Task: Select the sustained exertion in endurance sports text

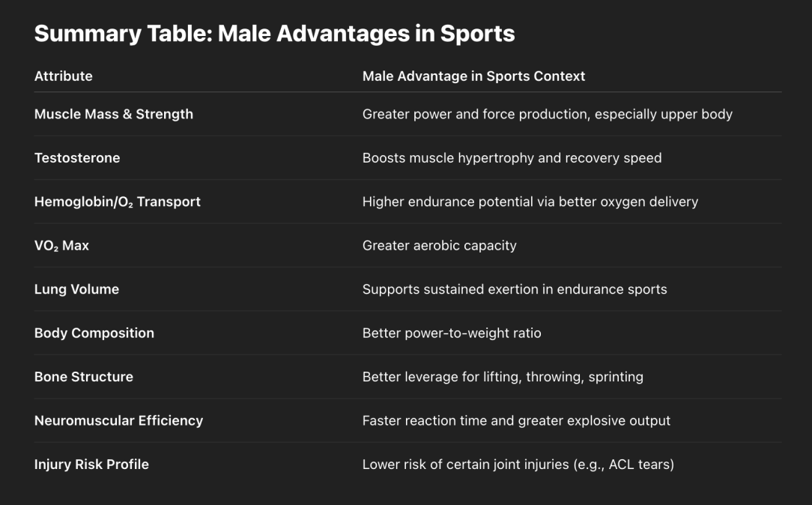Action: (514, 289)
